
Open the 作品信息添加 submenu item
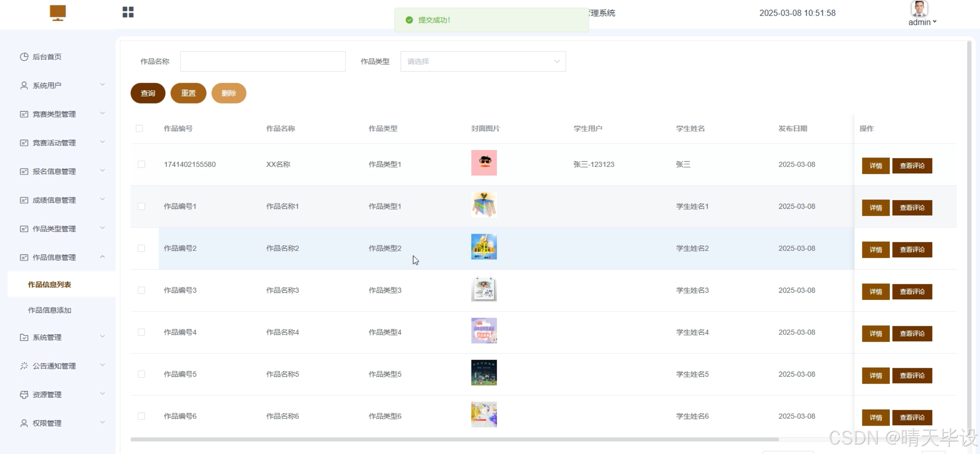tap(49, 310)
